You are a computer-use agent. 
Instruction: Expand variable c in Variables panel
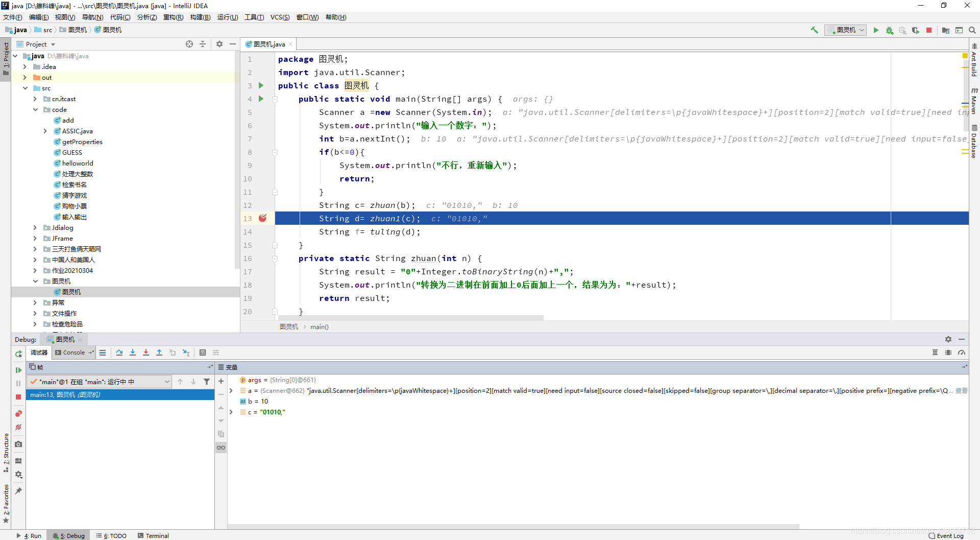(231, 412)
